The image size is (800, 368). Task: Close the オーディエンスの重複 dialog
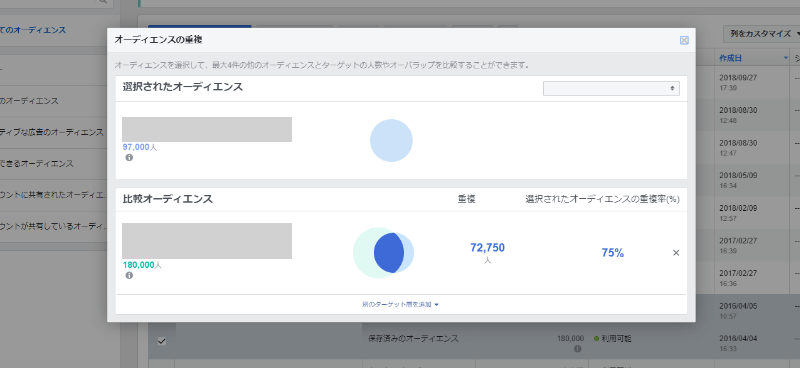pyautogui.click(x=684, y=40)
